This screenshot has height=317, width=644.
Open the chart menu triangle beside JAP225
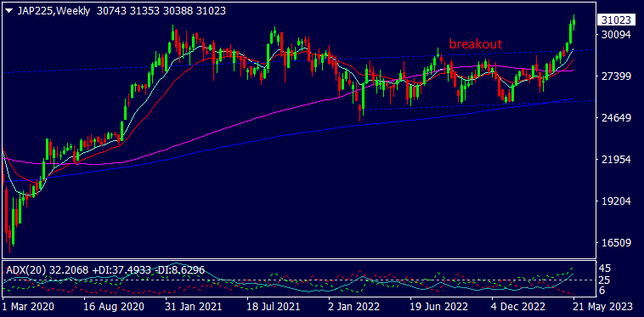8,11
